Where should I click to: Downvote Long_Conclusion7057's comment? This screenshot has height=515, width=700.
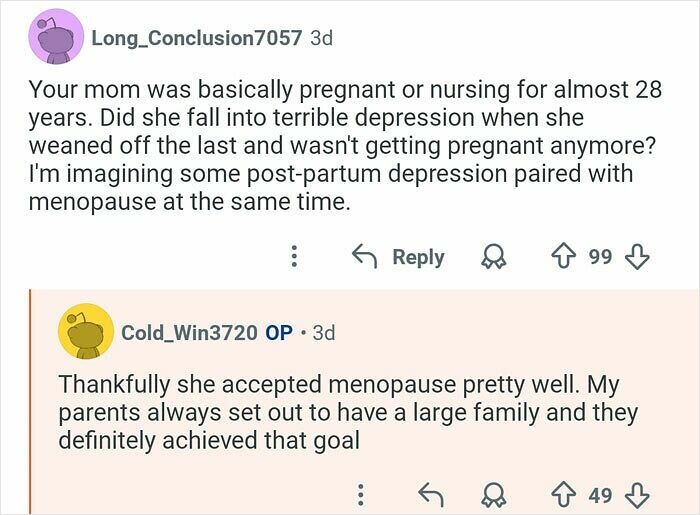636,257
